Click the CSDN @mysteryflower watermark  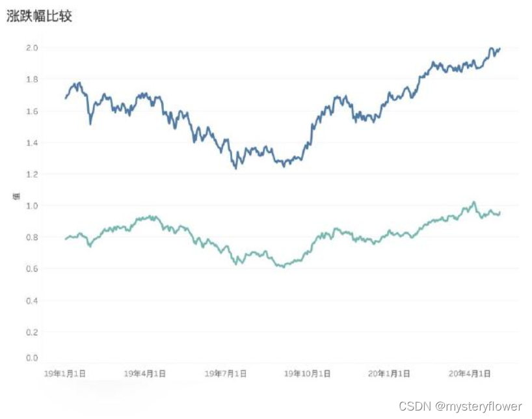click(x=460, y=406)
